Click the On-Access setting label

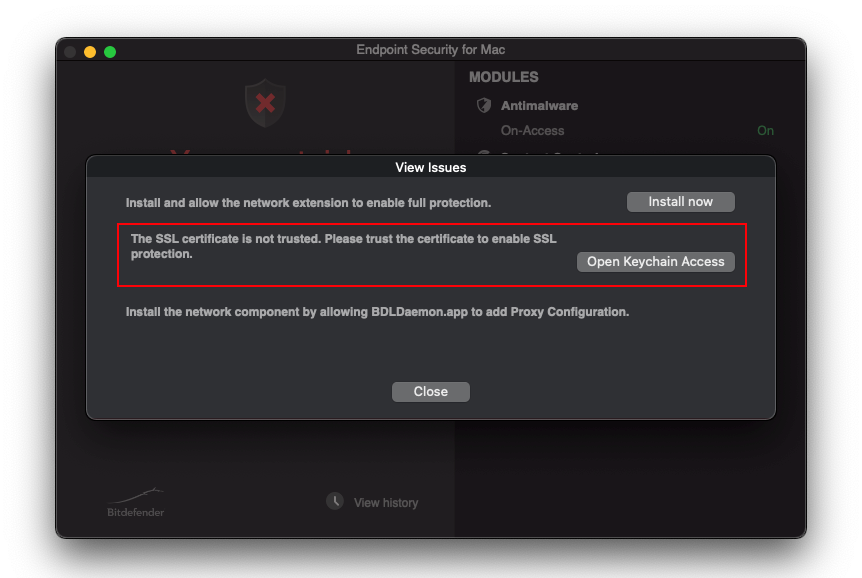click(x=532, y=131)
